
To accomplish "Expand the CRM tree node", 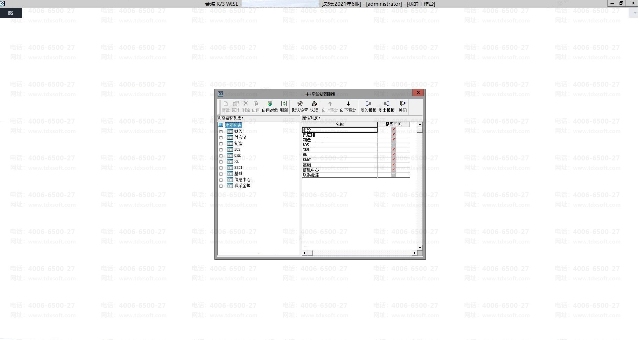I will click(x=221, y=156).
